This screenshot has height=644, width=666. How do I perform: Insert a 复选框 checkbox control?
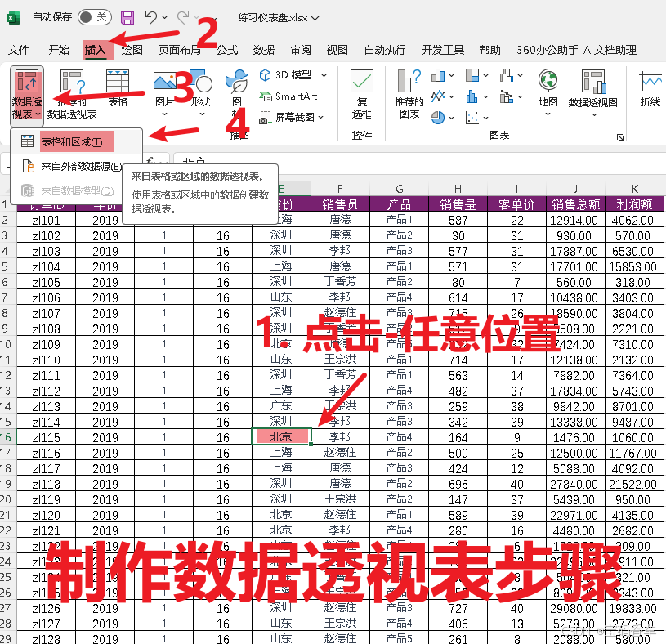[x=362, y=94]
